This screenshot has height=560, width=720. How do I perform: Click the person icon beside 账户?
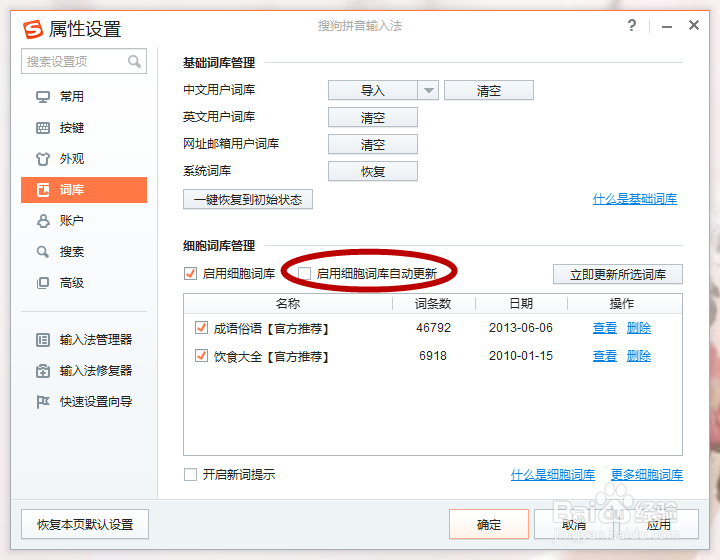click(x=43, y=221)
